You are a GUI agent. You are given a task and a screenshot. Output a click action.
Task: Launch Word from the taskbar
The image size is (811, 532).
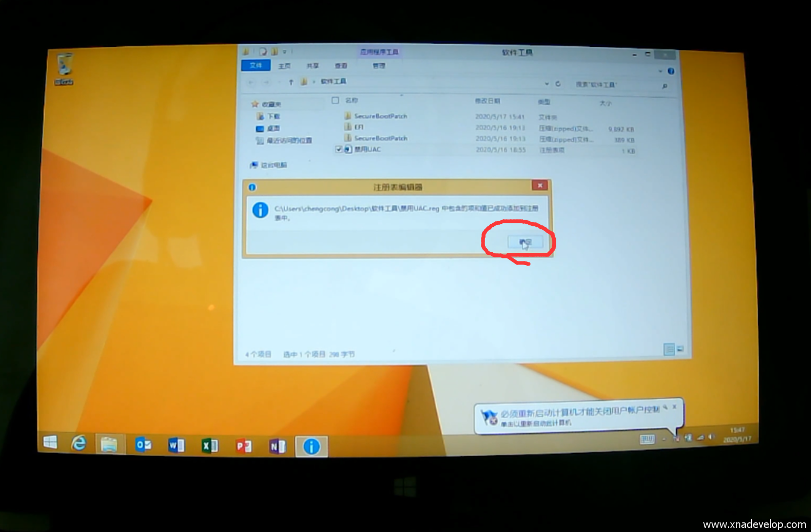pos(176,446)
